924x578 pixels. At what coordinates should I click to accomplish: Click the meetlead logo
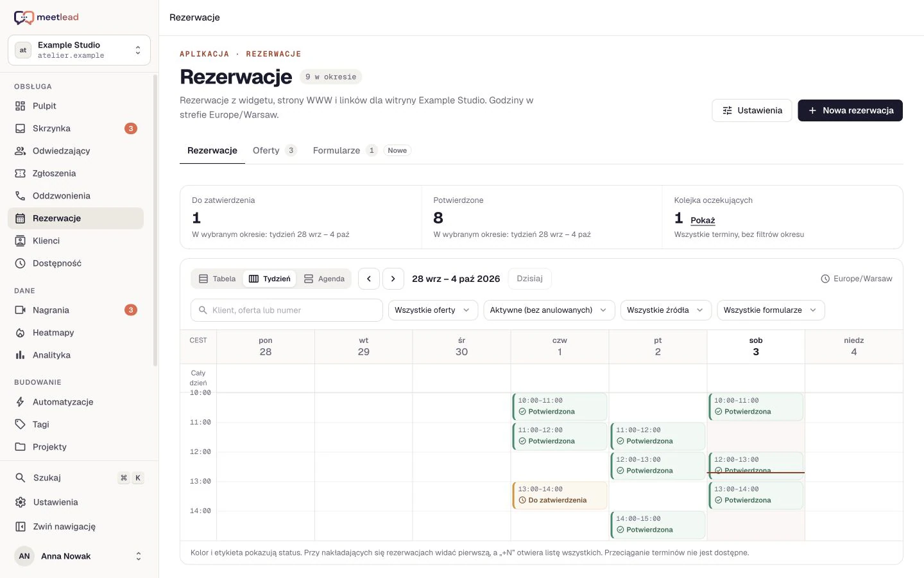46,17
